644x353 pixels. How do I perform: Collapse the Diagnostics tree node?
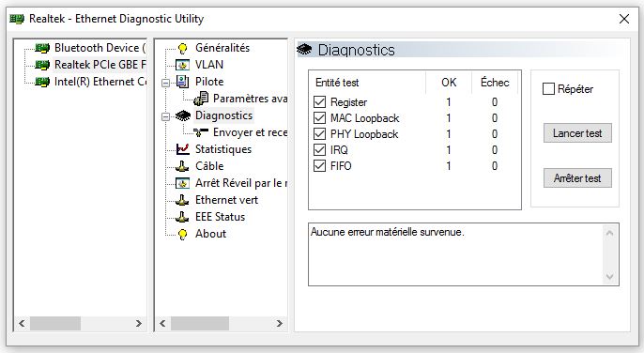pyautogui.click(x=165, y=117)
